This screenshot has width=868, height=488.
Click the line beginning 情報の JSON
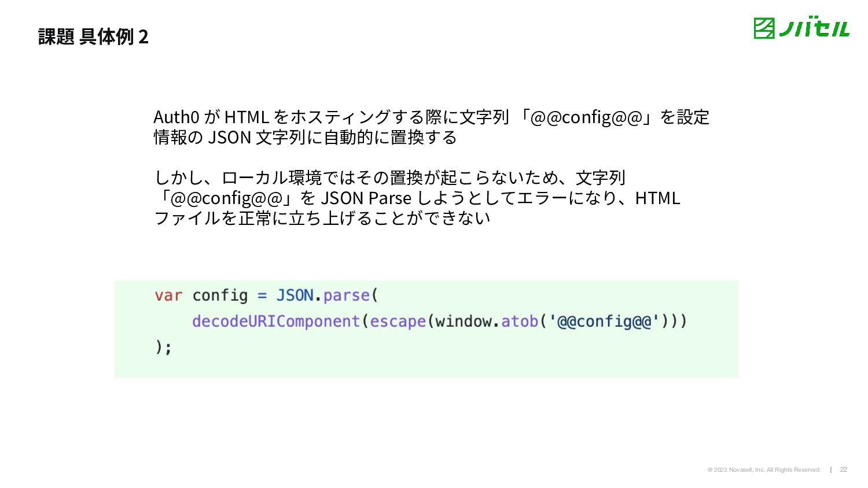(x=306, y=138)
